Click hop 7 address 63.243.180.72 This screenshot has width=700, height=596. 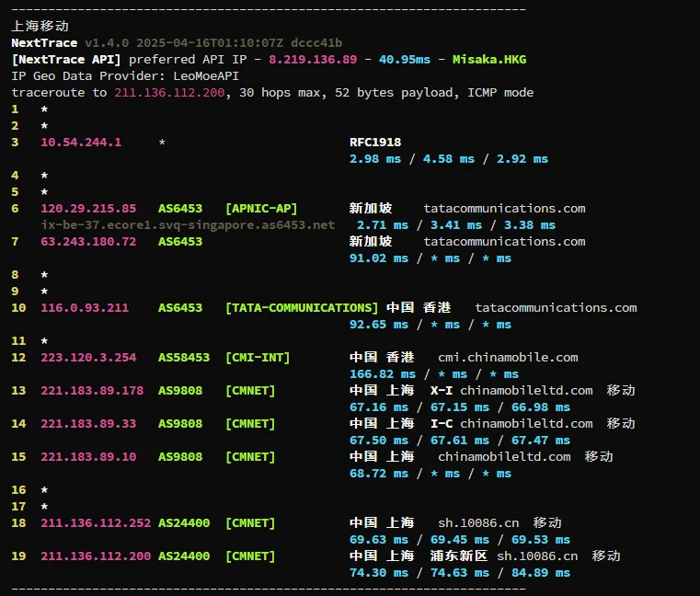click(x=88, y=242)
